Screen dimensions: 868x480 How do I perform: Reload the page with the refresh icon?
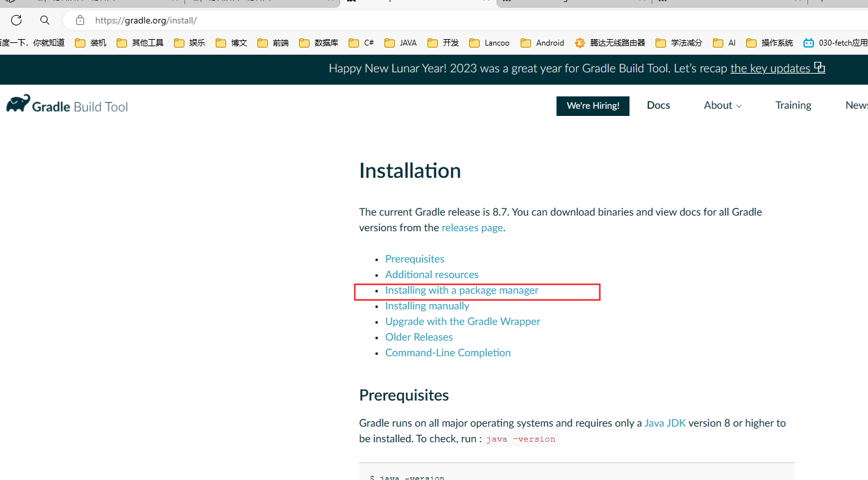click(x=16, y=20)
